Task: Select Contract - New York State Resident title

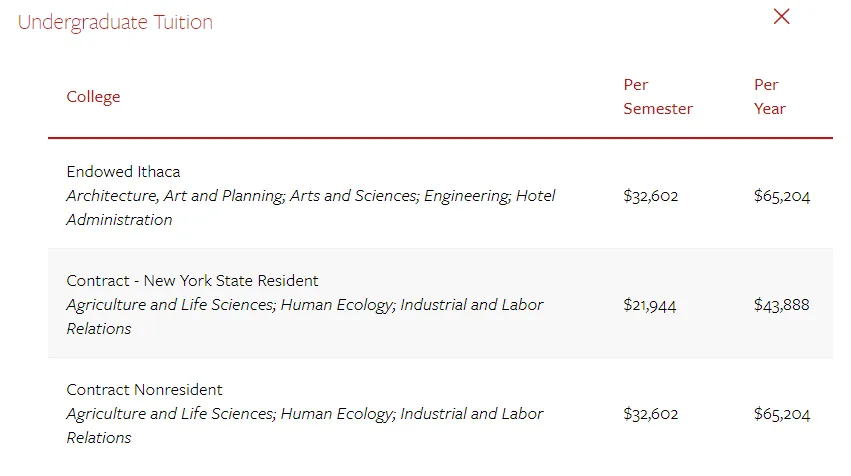Action: pos(192,281)
